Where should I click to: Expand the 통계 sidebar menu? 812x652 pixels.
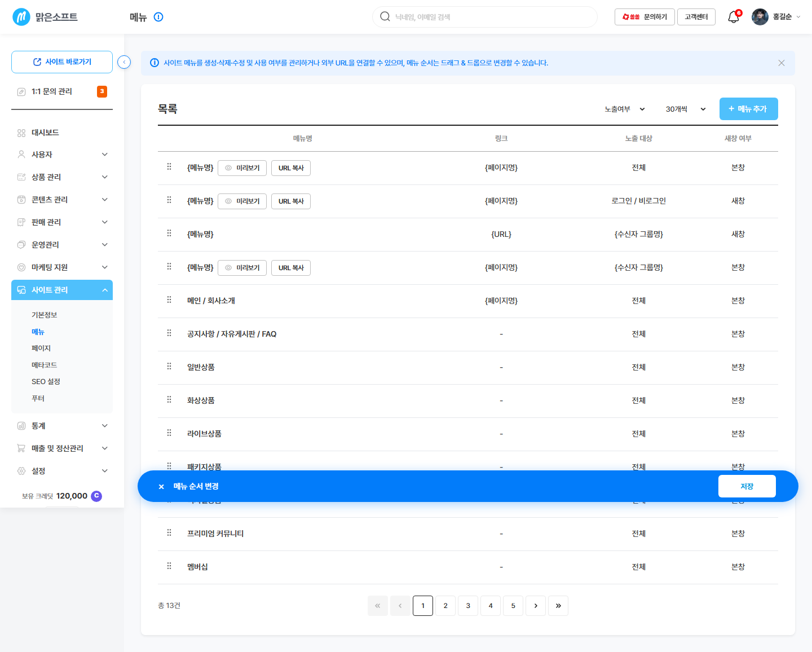62,426
